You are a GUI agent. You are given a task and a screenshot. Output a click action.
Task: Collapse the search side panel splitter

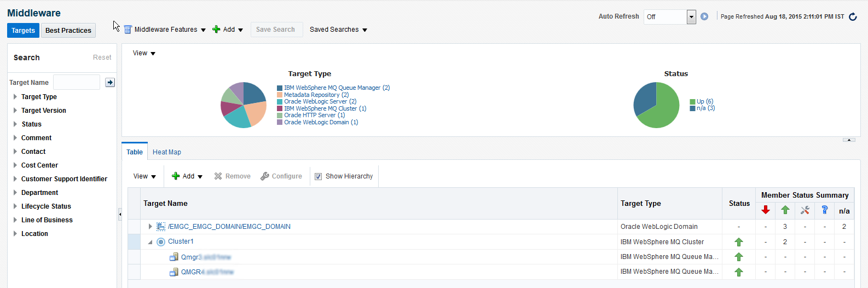[x=120, y=215]
